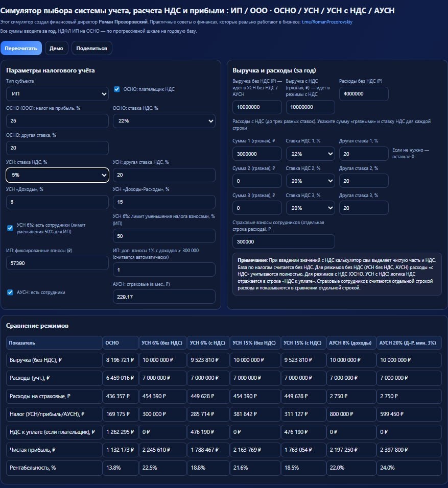448x488 pixels.
Task: Click the АУСН 20% profit 2 397 800 ₽
Action: pyautogui.click(x=409, y=450)
